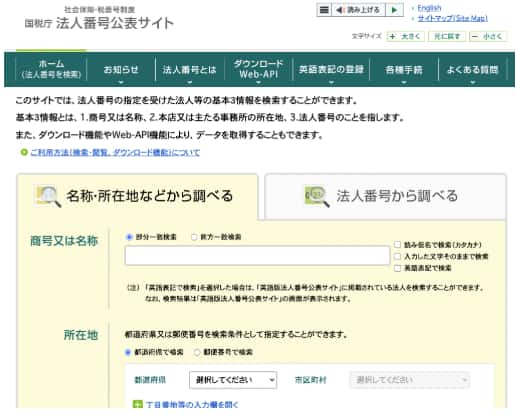Image resolution: width=517 pixels, height=419 pixels.
Task: Expand the お知らせ navigation menu
Action: [121, 69]
